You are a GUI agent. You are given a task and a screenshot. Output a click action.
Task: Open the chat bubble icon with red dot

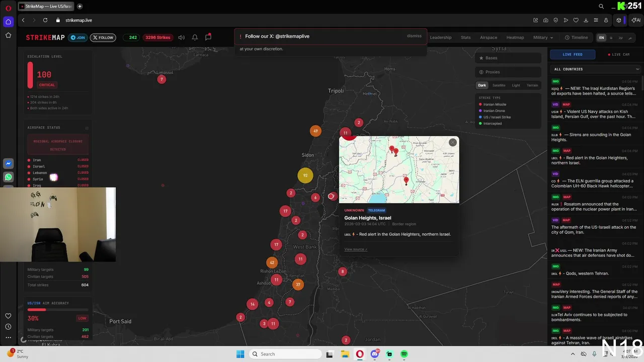click(x=208, y=37)
